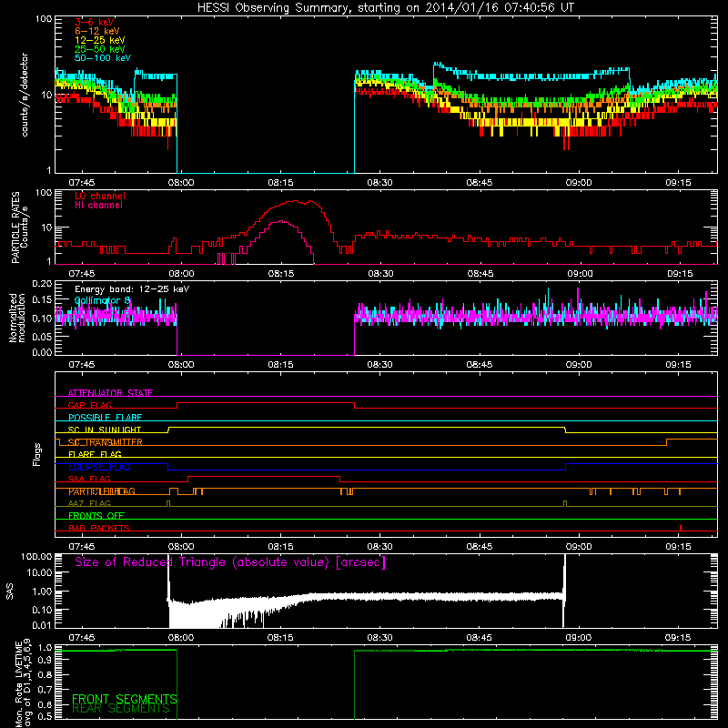728x728 pixels.
Task: Click the 'Energy band: 12-25 keV' label
Action: point(132,289)
